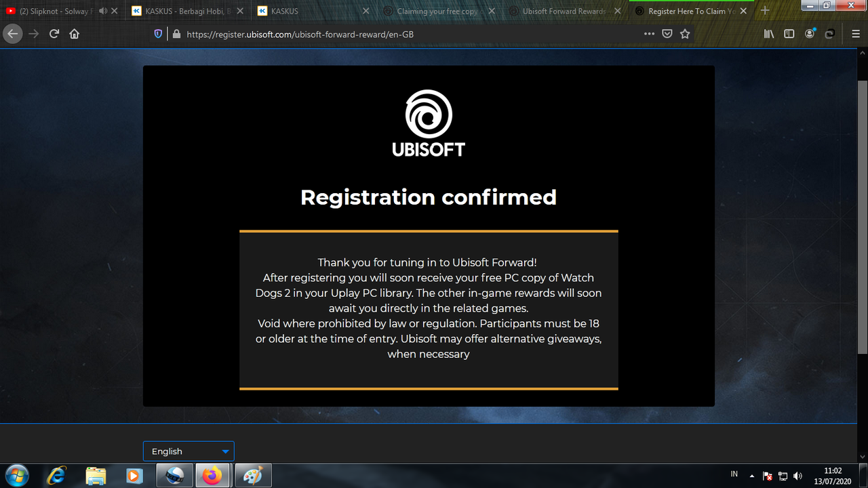Go back to the previous page

click(x=12, y=34)
